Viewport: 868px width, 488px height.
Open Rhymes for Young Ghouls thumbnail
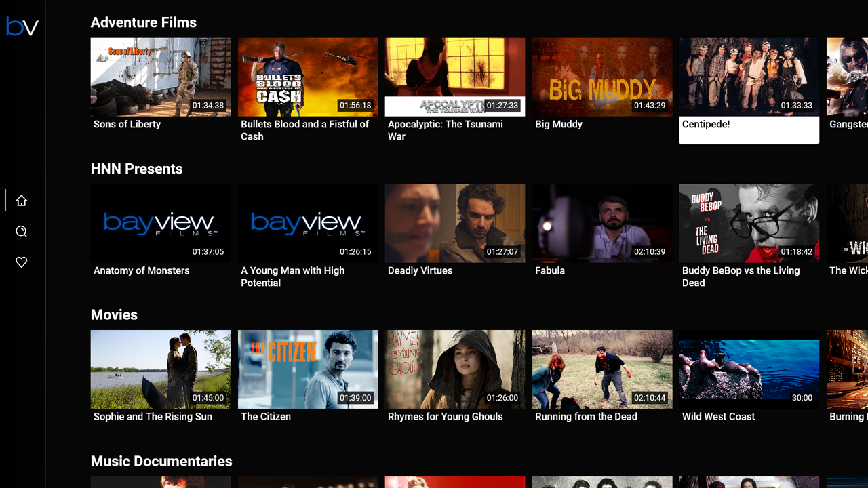click(454, 369)
